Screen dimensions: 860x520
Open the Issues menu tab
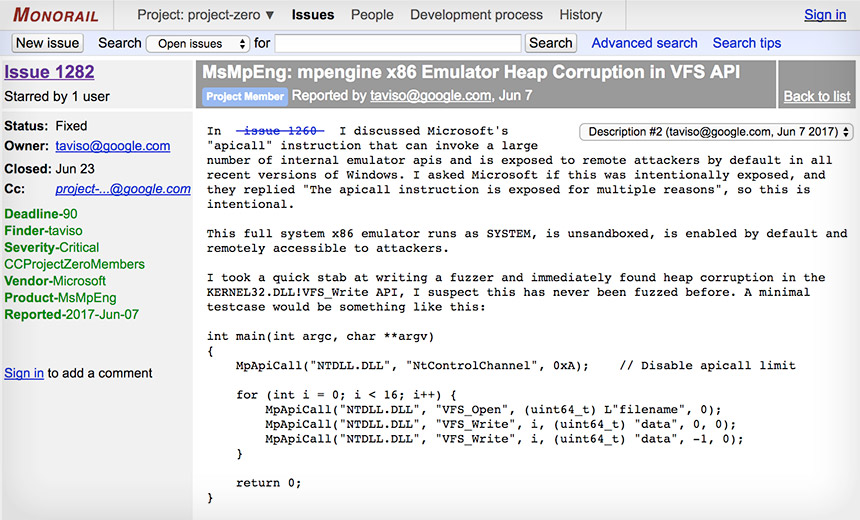pos(313,15)
